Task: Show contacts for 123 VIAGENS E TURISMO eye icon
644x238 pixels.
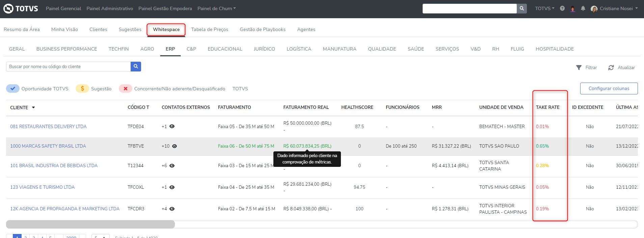Action: coord(172,187)
